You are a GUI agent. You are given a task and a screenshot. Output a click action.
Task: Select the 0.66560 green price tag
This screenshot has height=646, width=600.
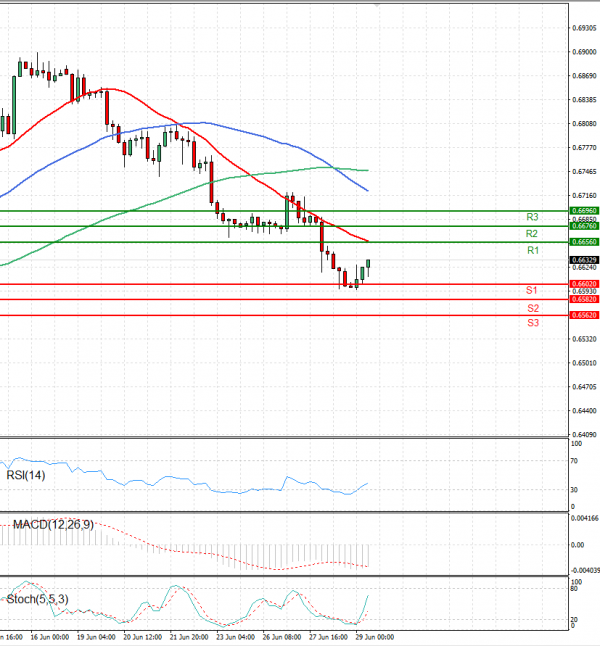(x=584, y=242)
